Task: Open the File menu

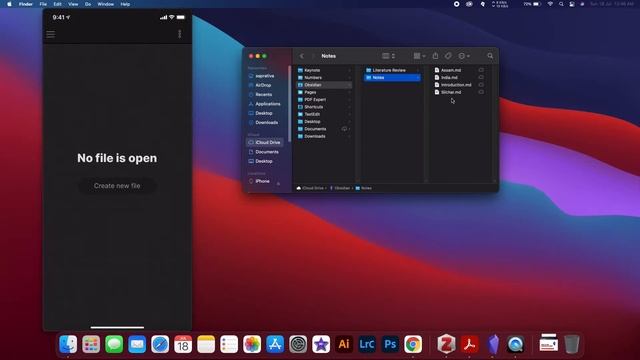Action: tap(43, 4)
